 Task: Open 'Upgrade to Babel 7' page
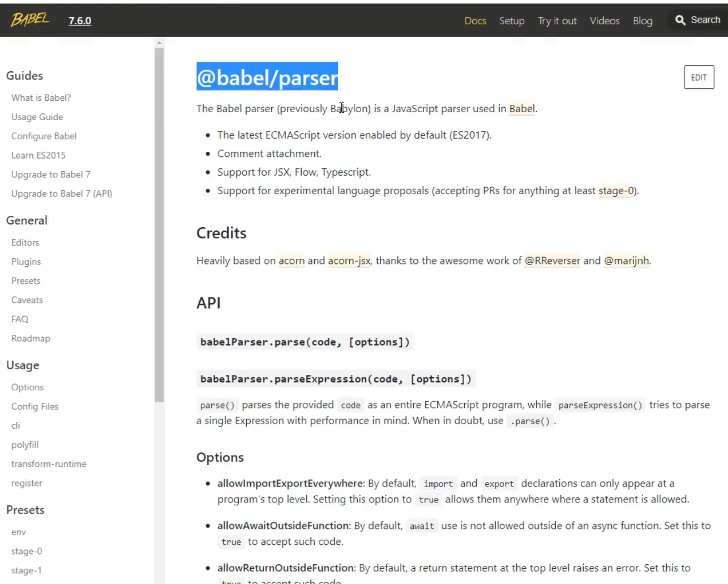click(x=51, y=174)
